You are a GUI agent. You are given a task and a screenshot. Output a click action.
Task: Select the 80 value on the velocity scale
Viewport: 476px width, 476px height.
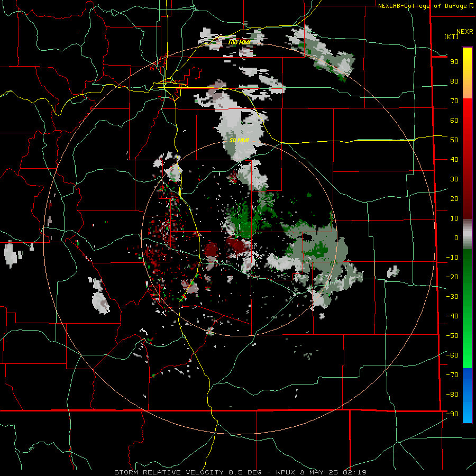[454, 81]
